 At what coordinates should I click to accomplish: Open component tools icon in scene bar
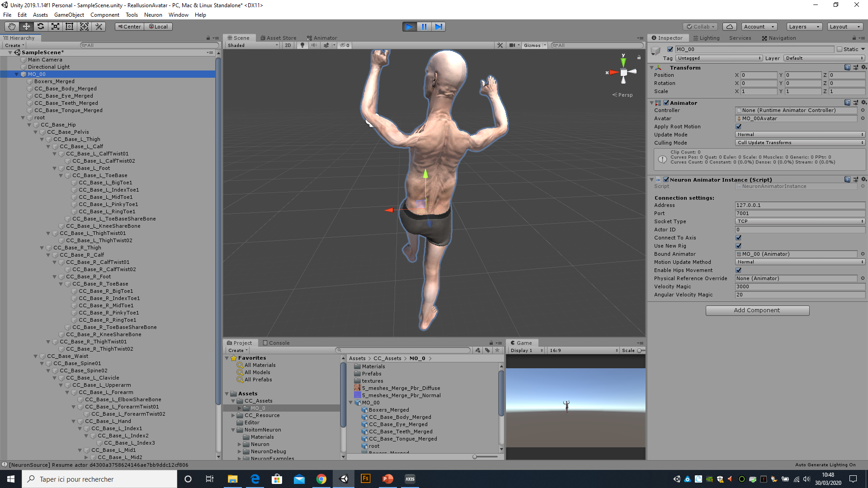pyautogui.click(x=500, y=45)
